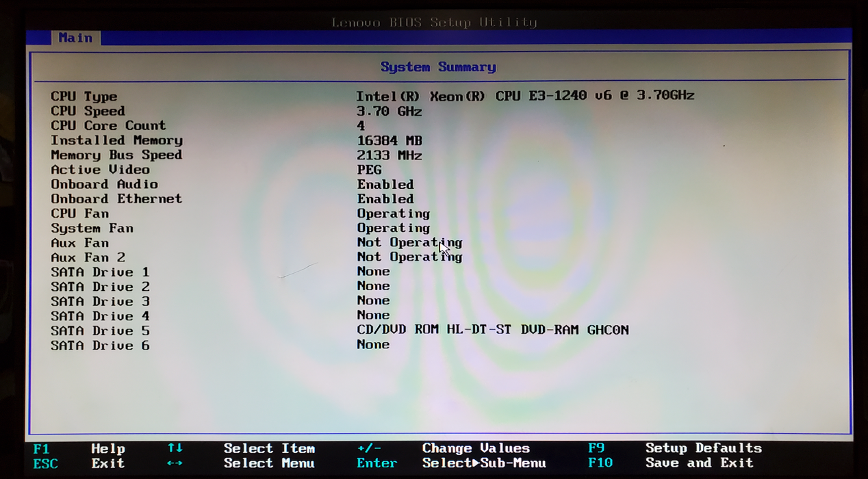This screenshot has width=868, height=479.
Task: Click the 16384 MB memory value
Action: tap(389, 140)
